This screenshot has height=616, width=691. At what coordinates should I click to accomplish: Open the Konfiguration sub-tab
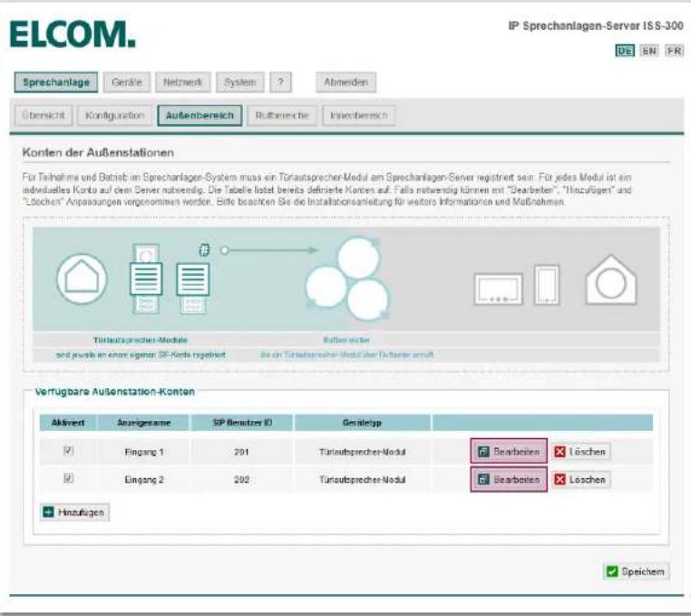tap(115, 115)
